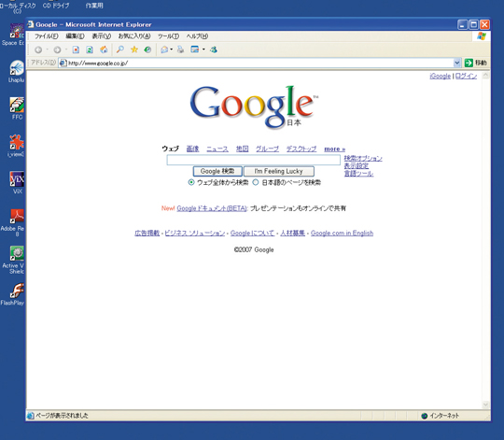The height and width of the screenshot is (440, 504).
Task: Click the Internet zone globe in status bar
Action: (x=425, y=416)
